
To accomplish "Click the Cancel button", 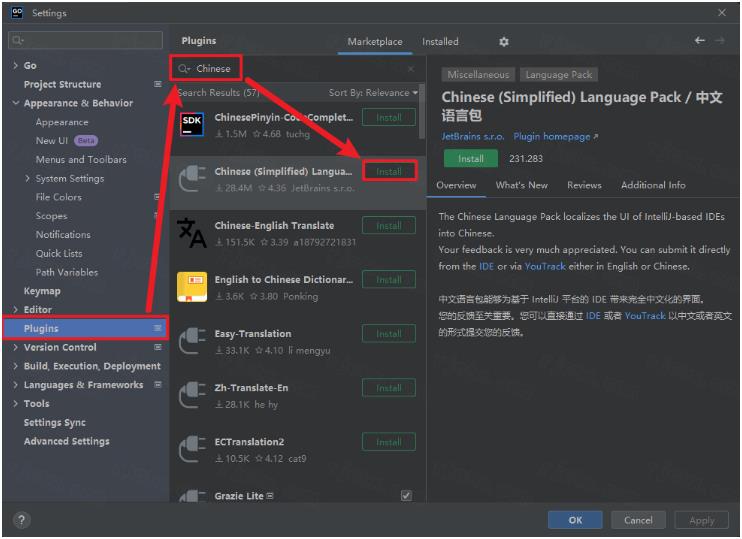I will 638,520.
